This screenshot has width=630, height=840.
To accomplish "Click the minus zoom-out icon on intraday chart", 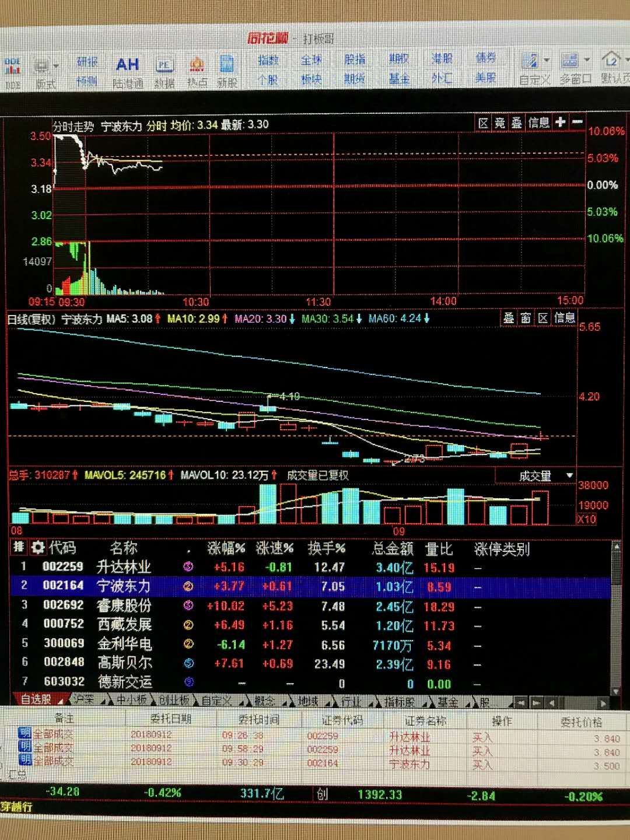I will (577, 122).
